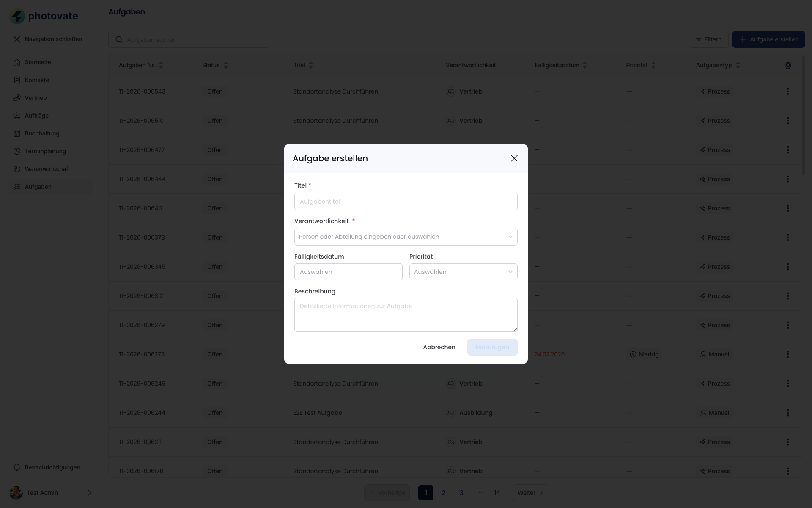Image resolution: width=812 pixels, height=508 pixels.
Task: Click the Filtern button
Action: tap(708, 39)
